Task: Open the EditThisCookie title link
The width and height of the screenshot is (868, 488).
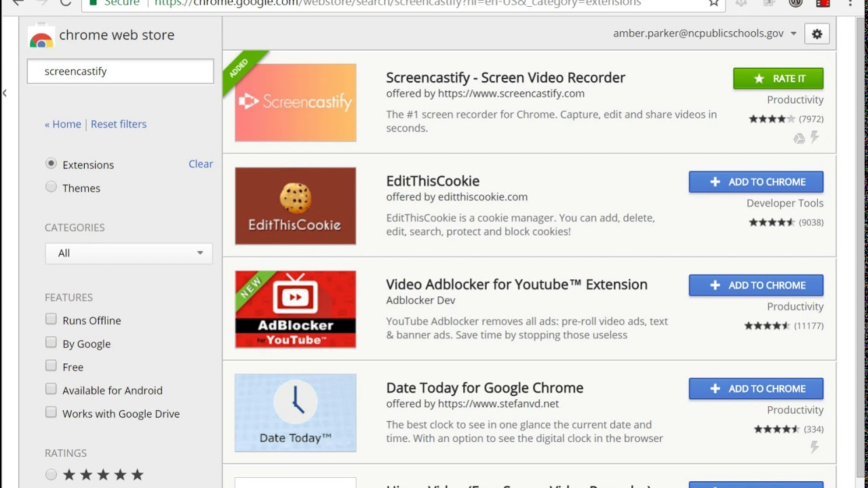Action: [x=433, y=181]
